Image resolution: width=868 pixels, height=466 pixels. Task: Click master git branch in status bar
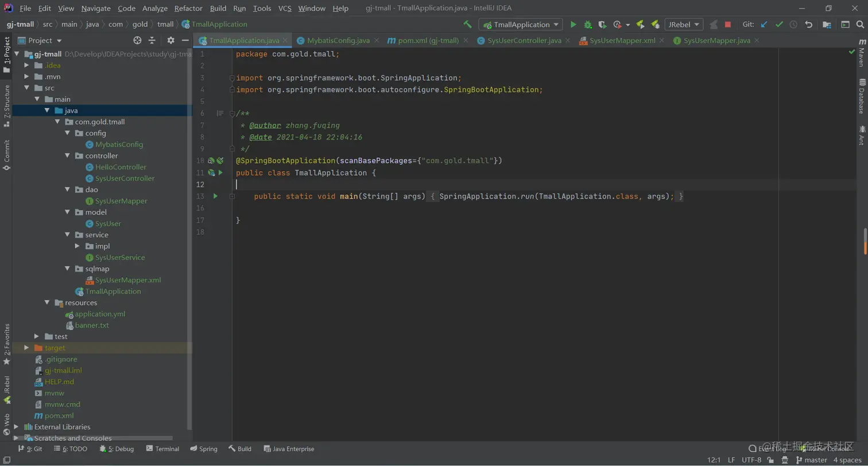pyautogui.click(x=811, y=460)
